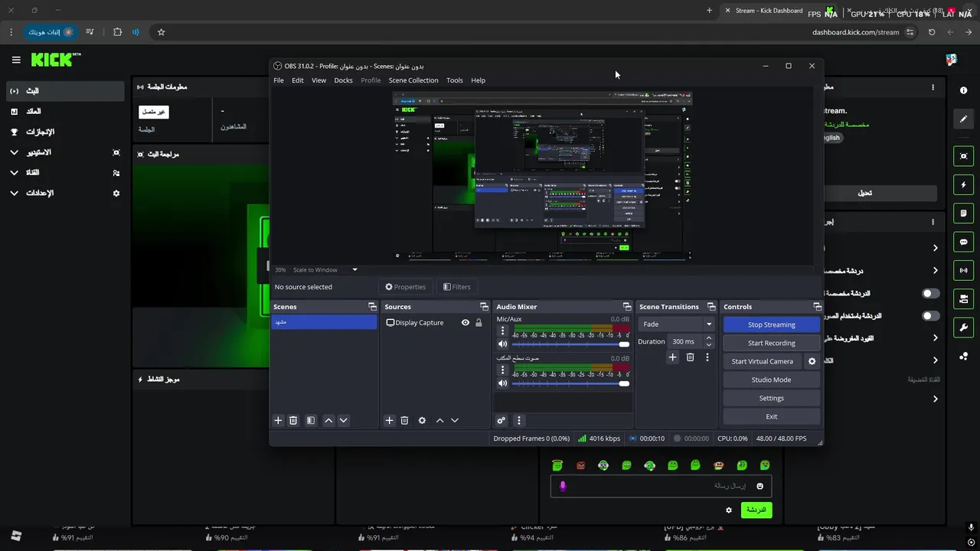Open Kick hamburger menu
Screen dimensions: 980x551
(16, 60)
